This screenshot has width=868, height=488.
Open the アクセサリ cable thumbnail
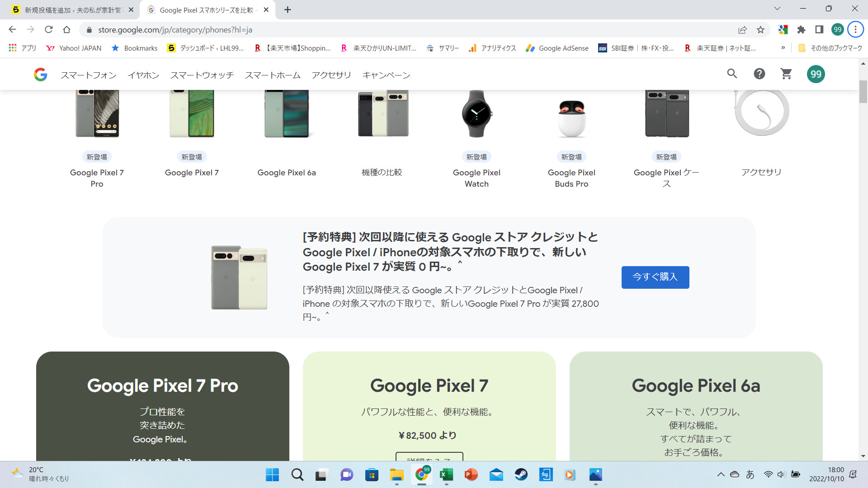tap(761, 113)
